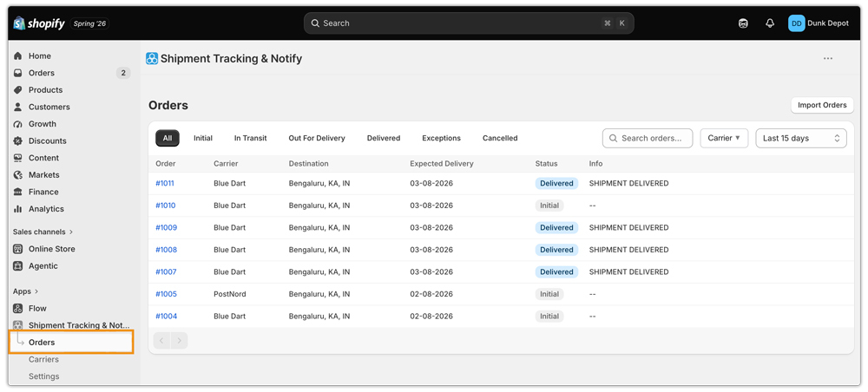The image size is (868, 392).
Task: Click the Destination column header
Action: tap(308, 164)
